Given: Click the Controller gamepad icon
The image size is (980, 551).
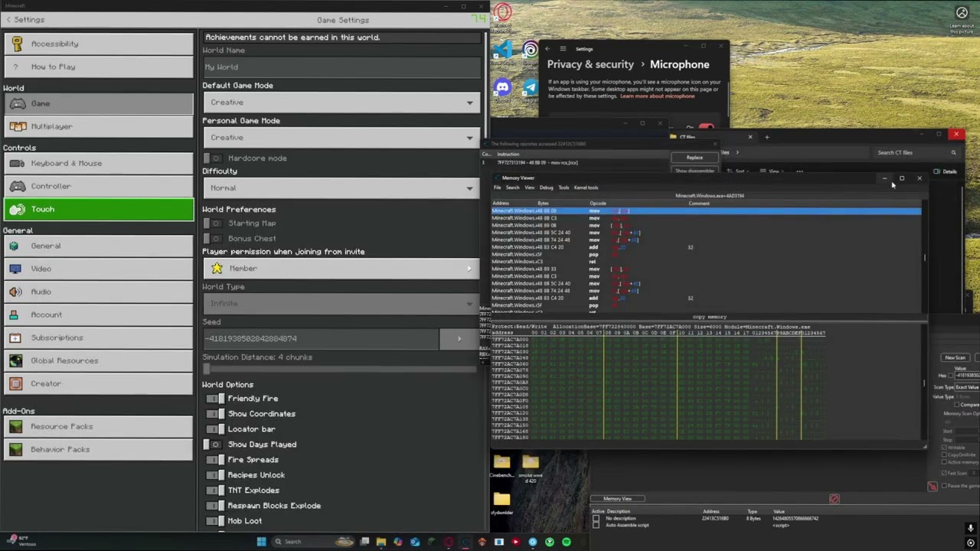Looking at the screenshot, I should click(x=17, y=186).
